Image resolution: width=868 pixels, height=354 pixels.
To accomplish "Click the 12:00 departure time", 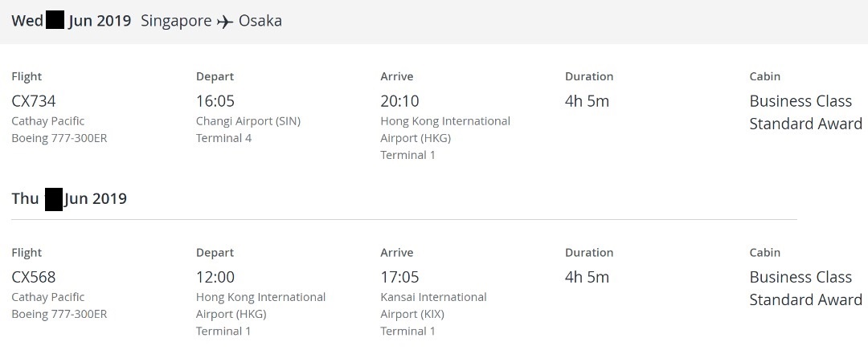I will [x=215, y=277].
